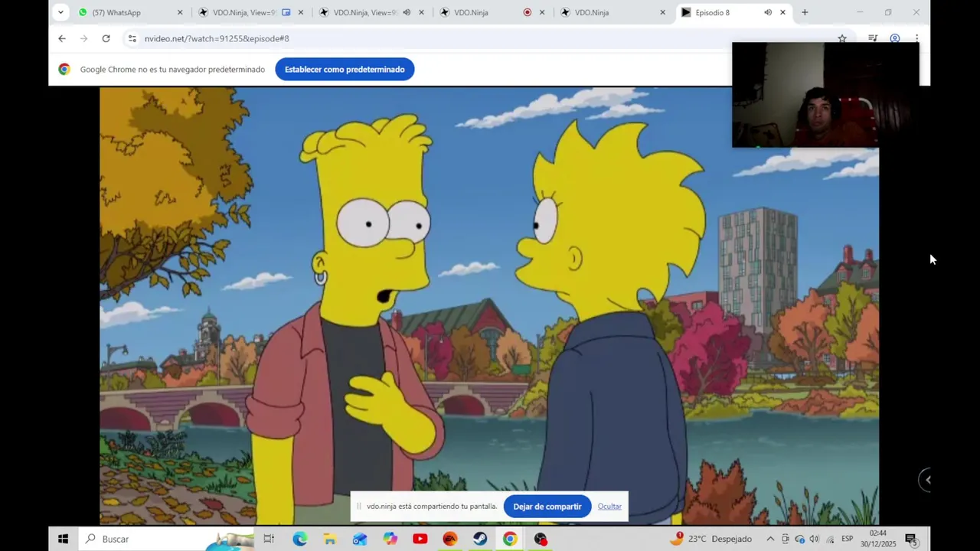
Task: Open Chrome profile icon
Action: click(894, 38)
